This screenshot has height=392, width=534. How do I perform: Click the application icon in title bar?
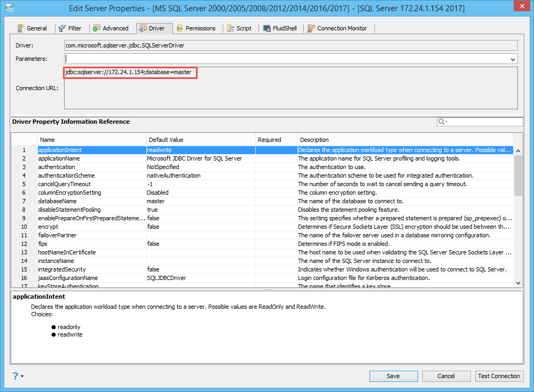coord(10,8)
